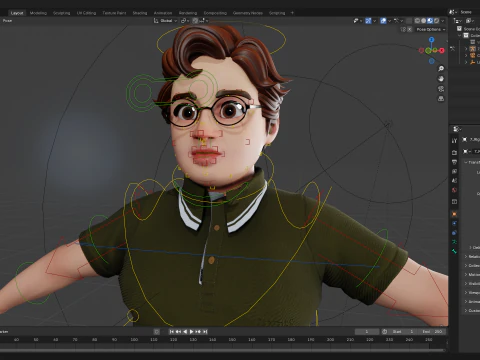Open the Compositing workspace tab
Screen dimensions: 480x360
215,13
